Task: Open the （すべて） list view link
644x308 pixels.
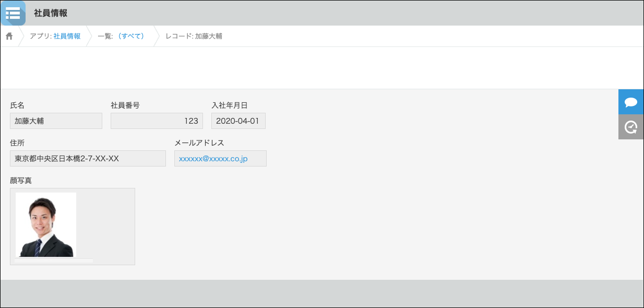Action: click(130, 36)
